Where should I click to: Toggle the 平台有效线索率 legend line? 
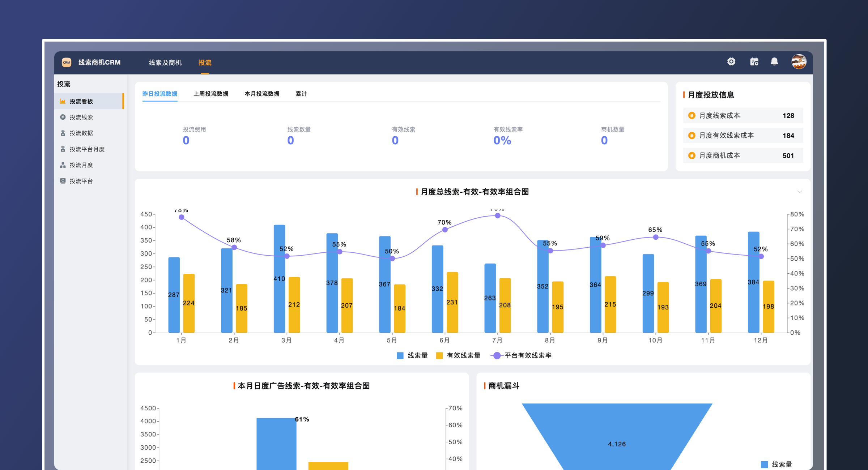pyautogui.click(x=497, y=355)
